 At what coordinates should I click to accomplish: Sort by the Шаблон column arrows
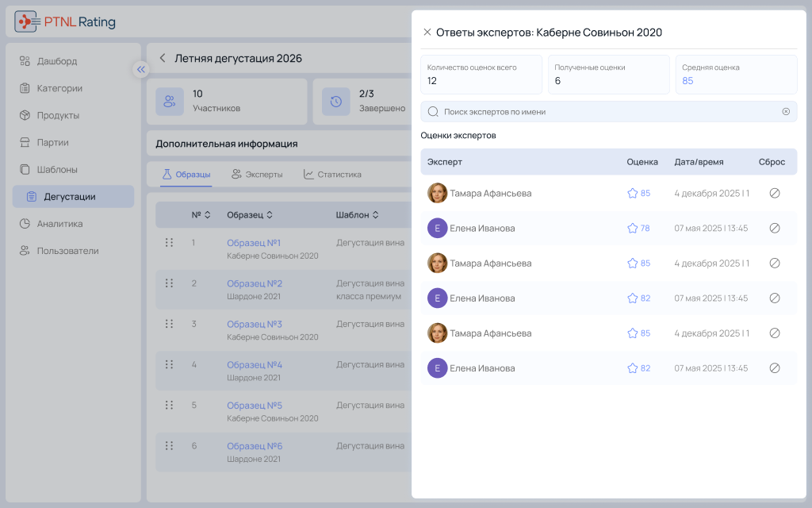[x=375, y=214]
